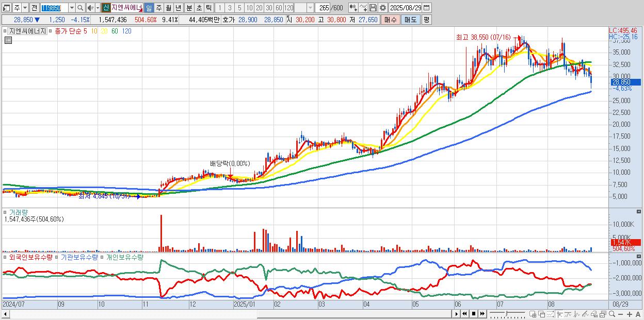Click the date field 2025/08/29

point(406,8)
